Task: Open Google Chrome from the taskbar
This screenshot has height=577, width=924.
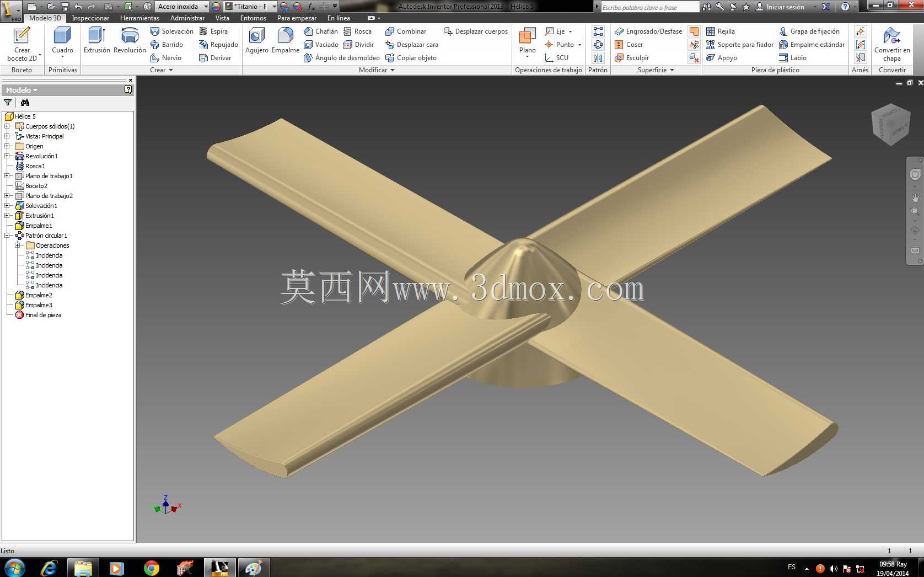Action: click(151, 568)
